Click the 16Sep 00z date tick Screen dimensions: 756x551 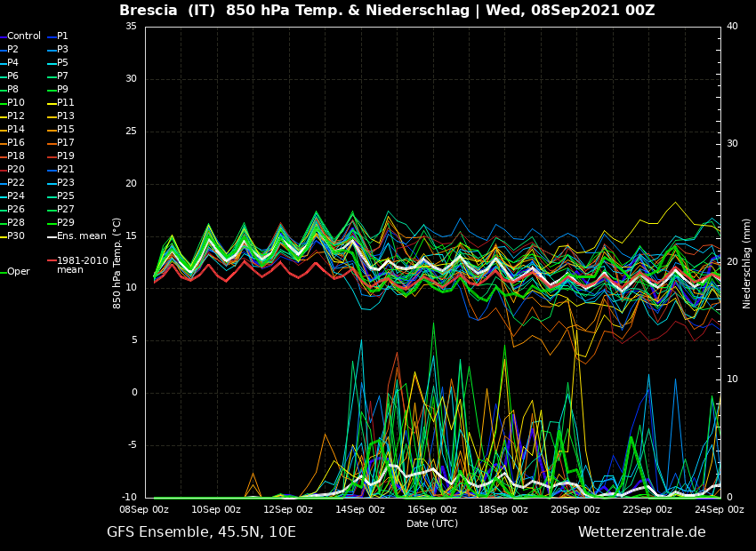[431, 509]
